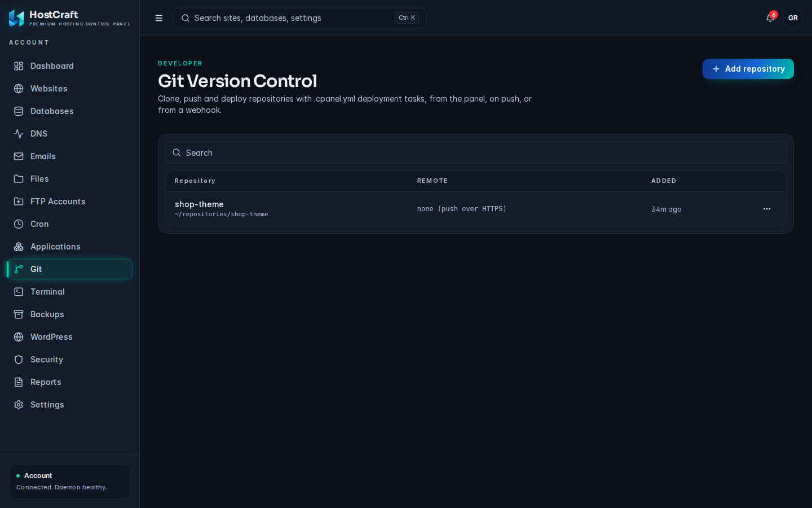812x508 pixels.
Task: Click the REMOTE column header
Action: 433,181
